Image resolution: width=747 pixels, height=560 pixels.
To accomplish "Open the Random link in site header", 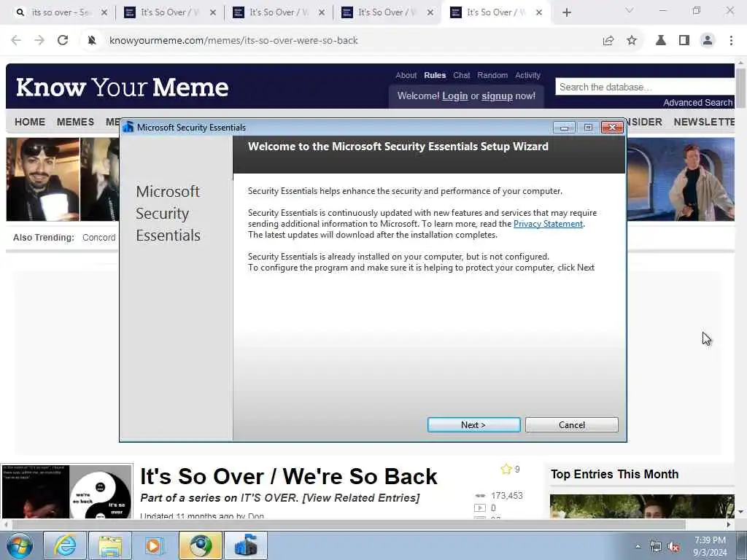I will [492, 75].
